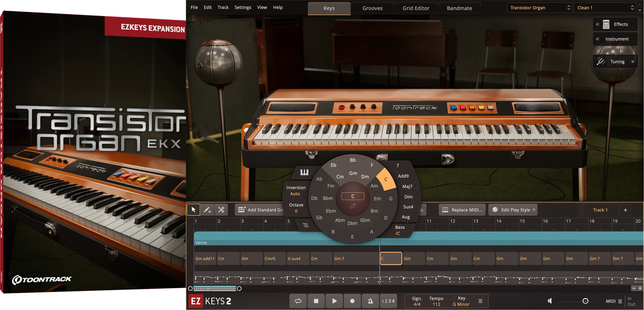Click Inversion Auto setting
Image resolution: width=644 pixels, height=310 pixels.
coord(296,191)
